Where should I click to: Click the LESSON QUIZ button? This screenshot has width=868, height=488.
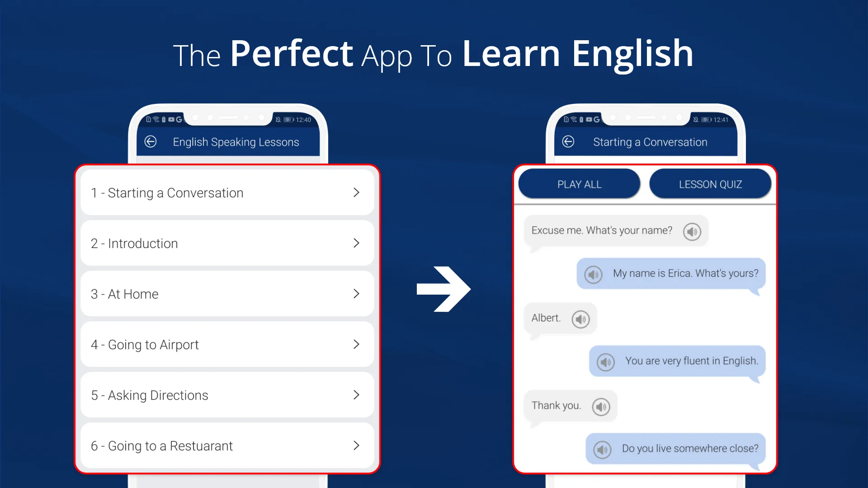coord(710,184)
